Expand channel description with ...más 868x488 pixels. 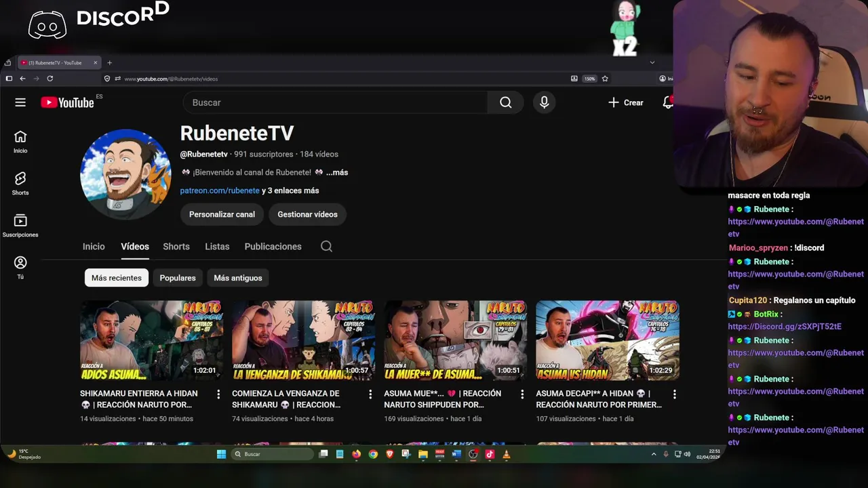pyautogui.click(x=337, y=172)
